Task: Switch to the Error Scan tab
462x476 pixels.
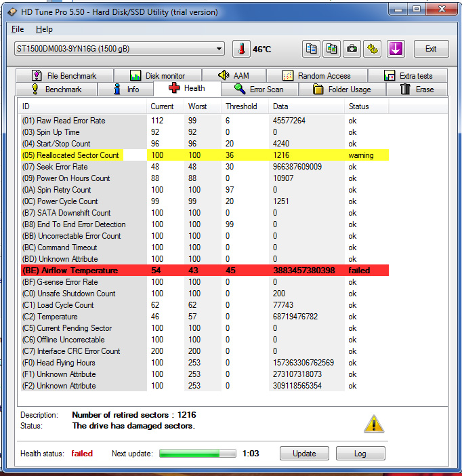Action: click(259, 90)
